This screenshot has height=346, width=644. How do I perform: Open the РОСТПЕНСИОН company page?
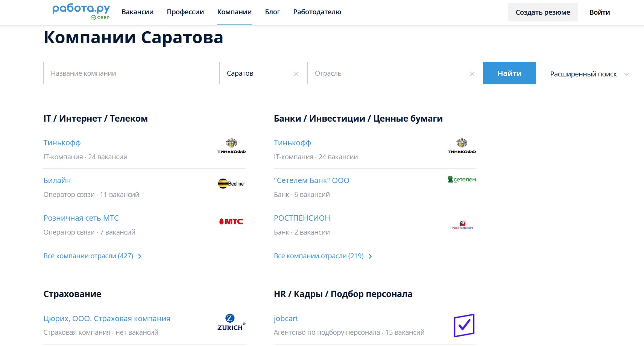point(302,218)
